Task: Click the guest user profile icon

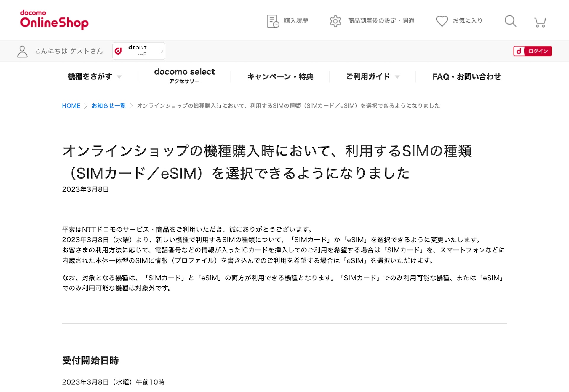Action: click(x=22, y=51)
